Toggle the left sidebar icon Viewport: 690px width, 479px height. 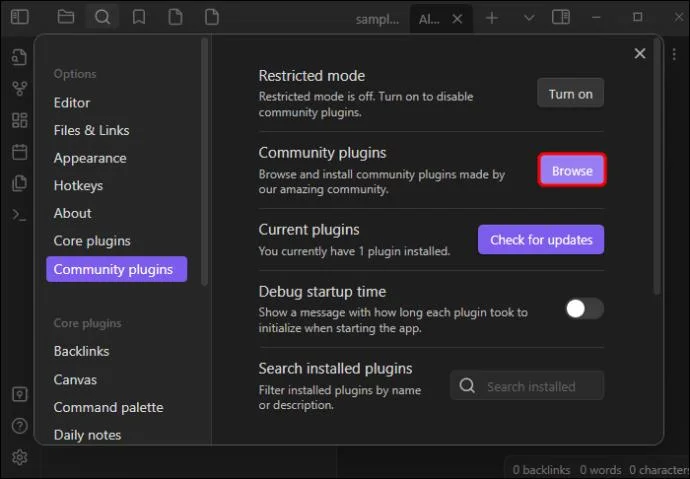(20, 17)
